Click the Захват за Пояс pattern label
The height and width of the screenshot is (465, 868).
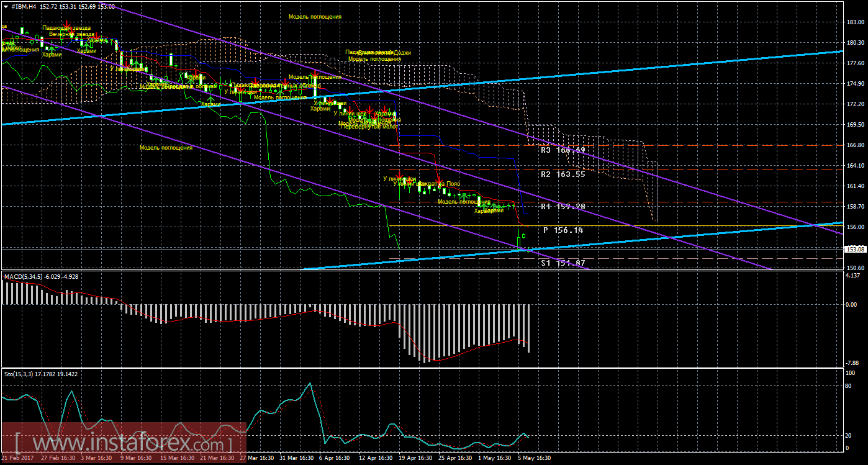pyautogui.click(x=440, y=184)
